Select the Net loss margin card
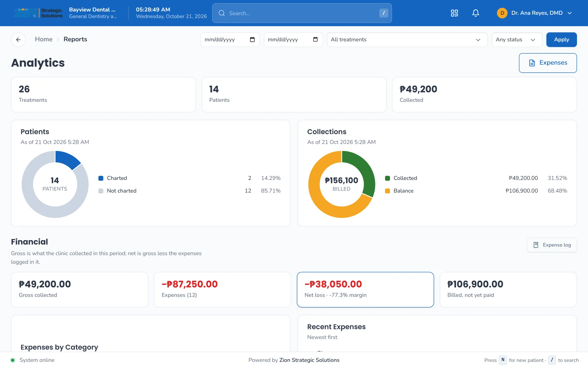This screenshot has width=588, height=368. pos(365,290)
